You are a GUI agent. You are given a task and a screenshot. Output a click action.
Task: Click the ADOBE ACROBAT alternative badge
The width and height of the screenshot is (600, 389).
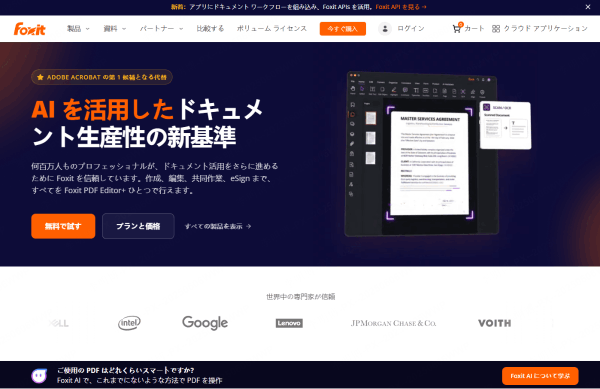click(102, 77)
